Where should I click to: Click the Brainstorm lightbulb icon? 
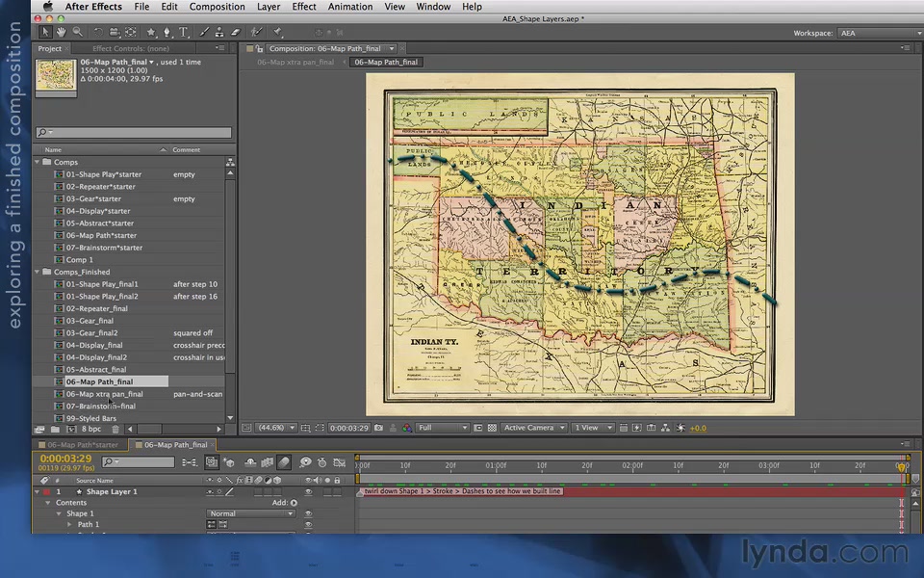coord(305,462)
